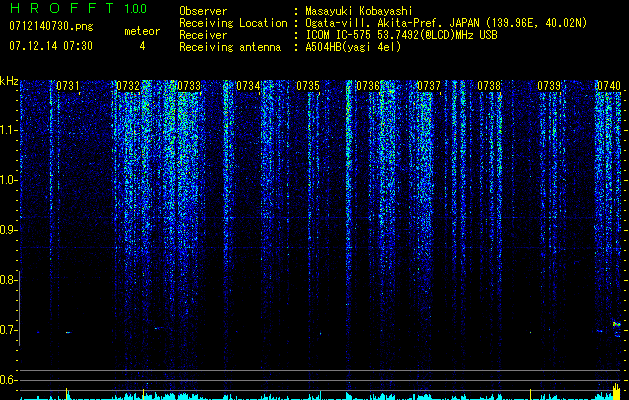Click the HROFFT program title
Screen dimensions: 629x400
point(63,8)
